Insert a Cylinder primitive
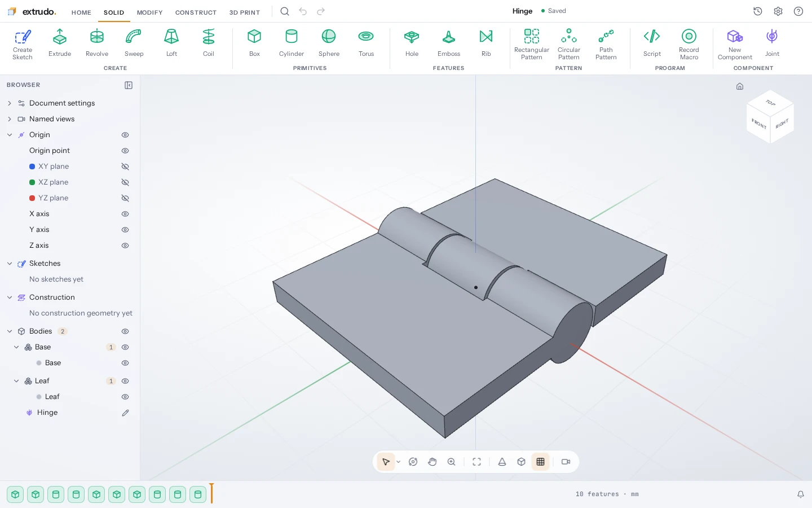The image size is (812, 508). pos(292,44)
